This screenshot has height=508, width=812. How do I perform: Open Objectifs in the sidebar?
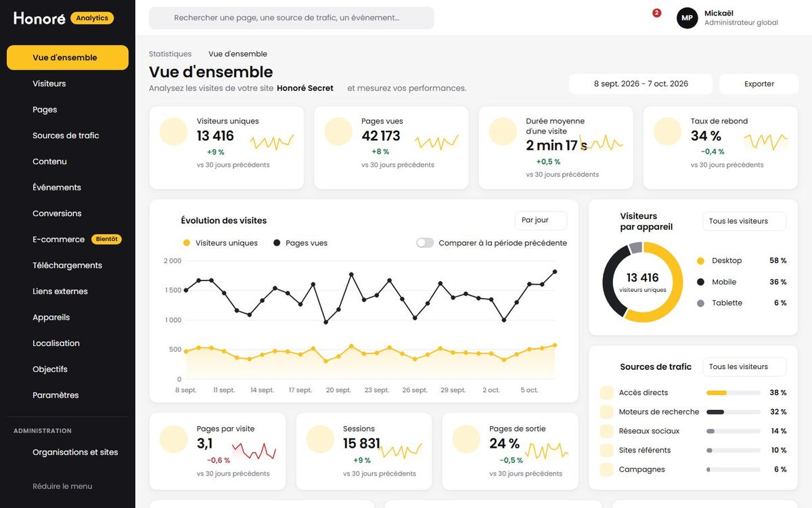click(x=68, y=369)
